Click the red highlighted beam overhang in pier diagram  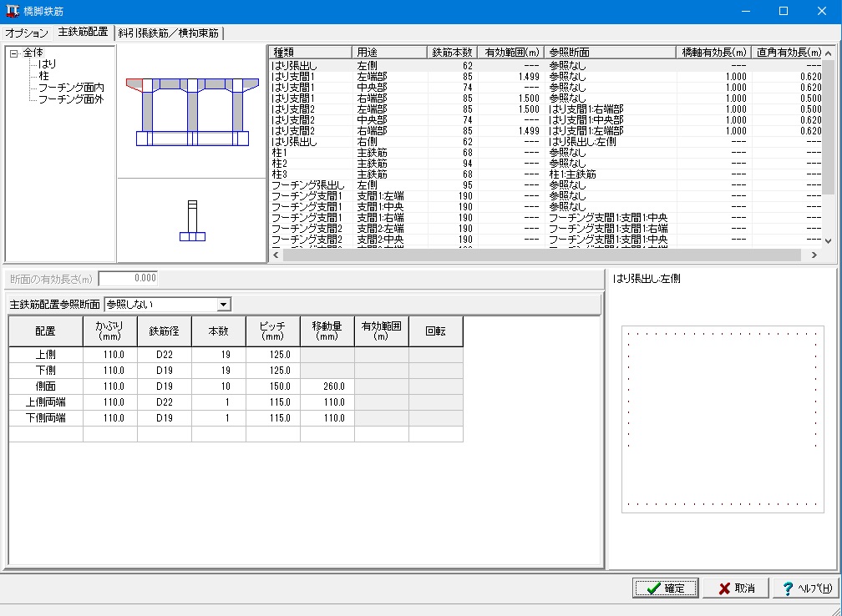pos(134,84)
